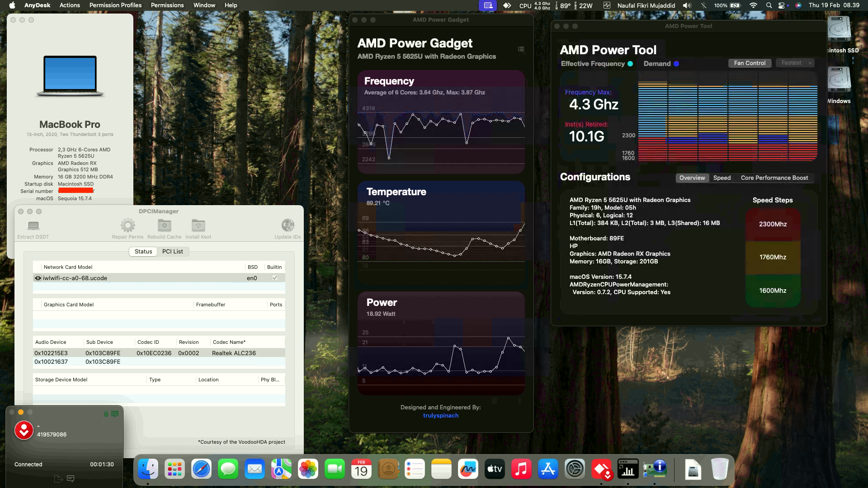Open Siri from the menu bar

[x=798, y=5]
